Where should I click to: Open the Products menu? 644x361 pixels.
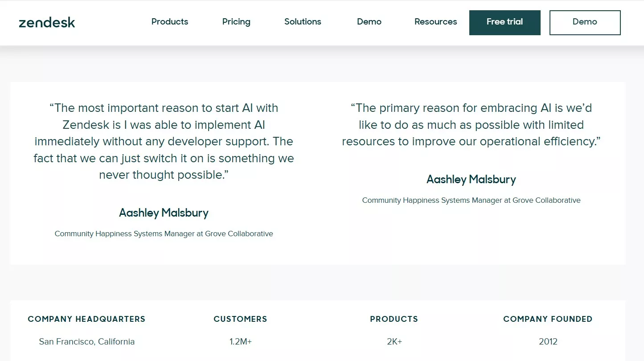tap(170, 22)
